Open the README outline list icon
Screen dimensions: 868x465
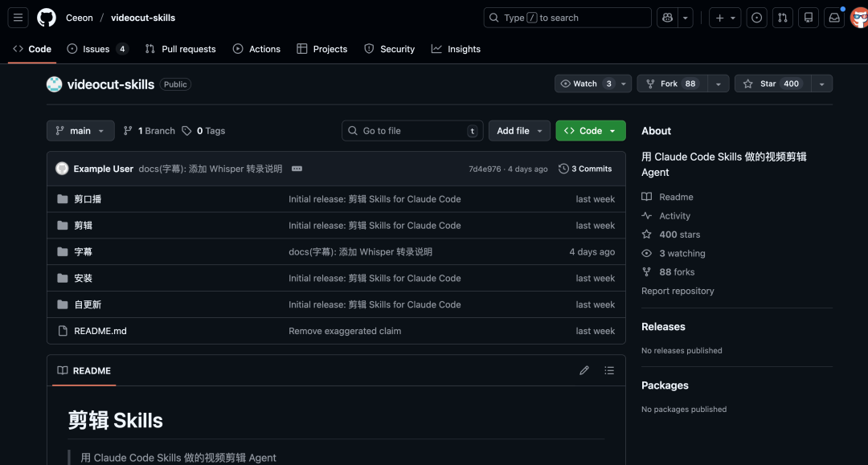coord(609,370)
